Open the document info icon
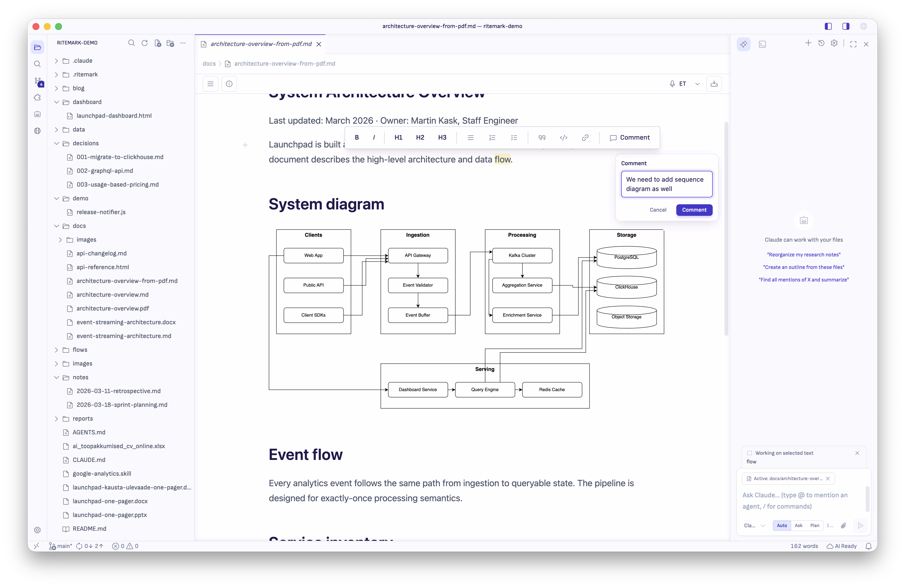 pos(229,84)
